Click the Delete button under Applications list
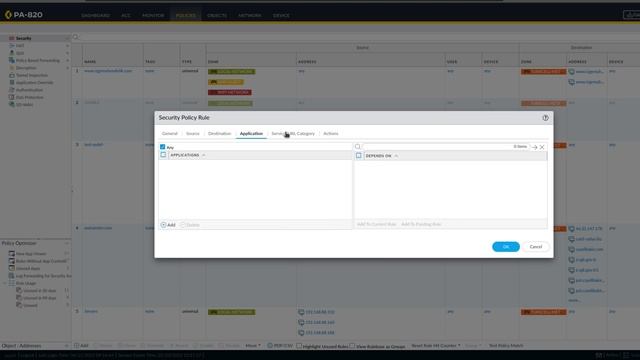This screenshot has height=360, width=640. pyautogui.click(x=190, y=225)
